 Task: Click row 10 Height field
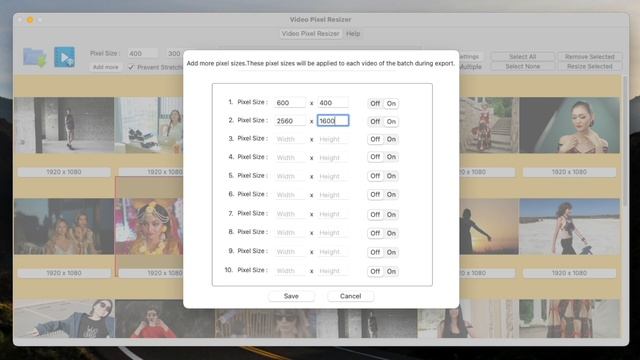333,271
